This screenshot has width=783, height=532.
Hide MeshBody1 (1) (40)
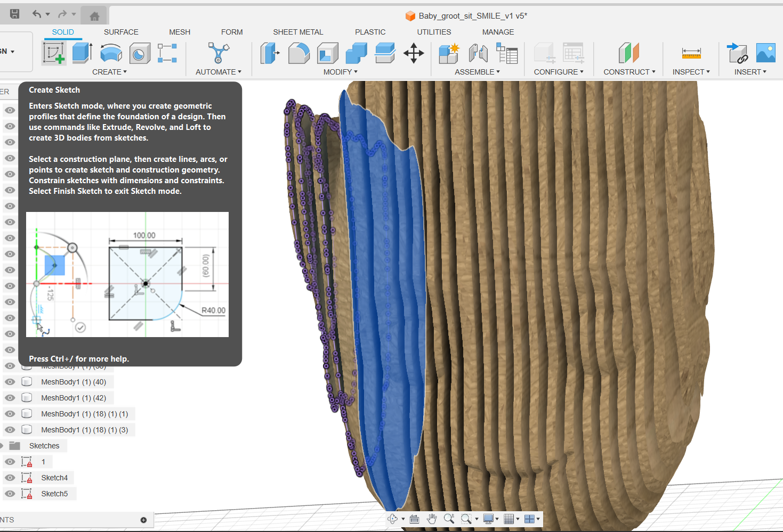pyautogui.click(x=10, y=382)
